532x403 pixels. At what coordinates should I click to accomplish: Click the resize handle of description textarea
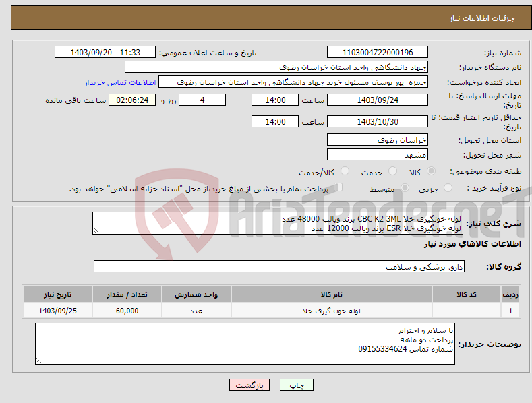[x=96, y=230]
